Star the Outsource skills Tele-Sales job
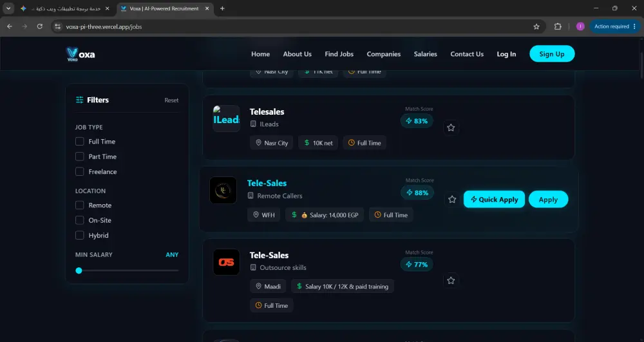 [451, 280]
